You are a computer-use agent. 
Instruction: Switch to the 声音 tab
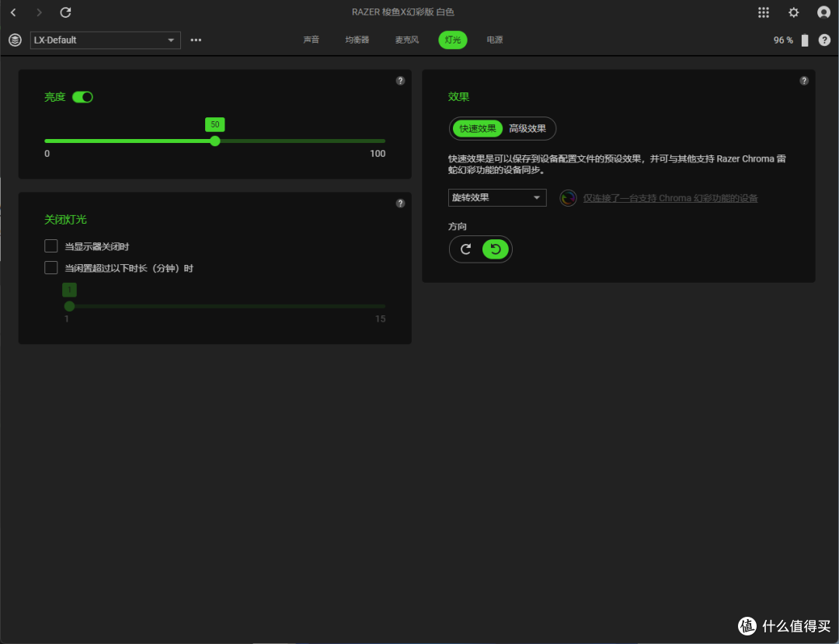pos(312,40)
